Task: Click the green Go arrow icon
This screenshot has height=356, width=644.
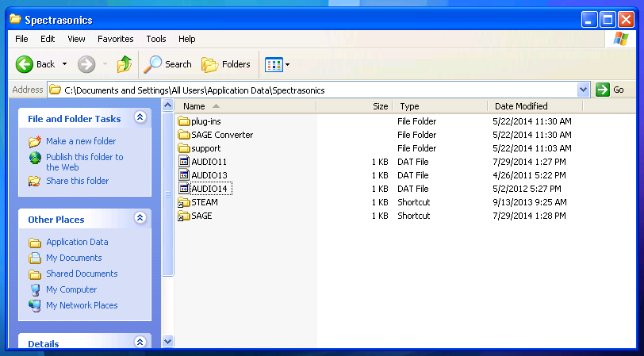Action: pyautogui.click(x=603, y=90)
